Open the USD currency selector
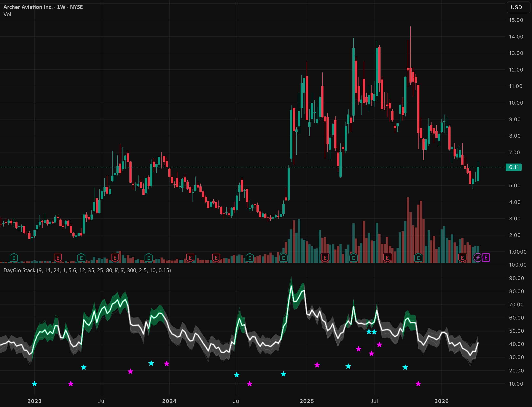Screen dimensions: 532x407 518,7
